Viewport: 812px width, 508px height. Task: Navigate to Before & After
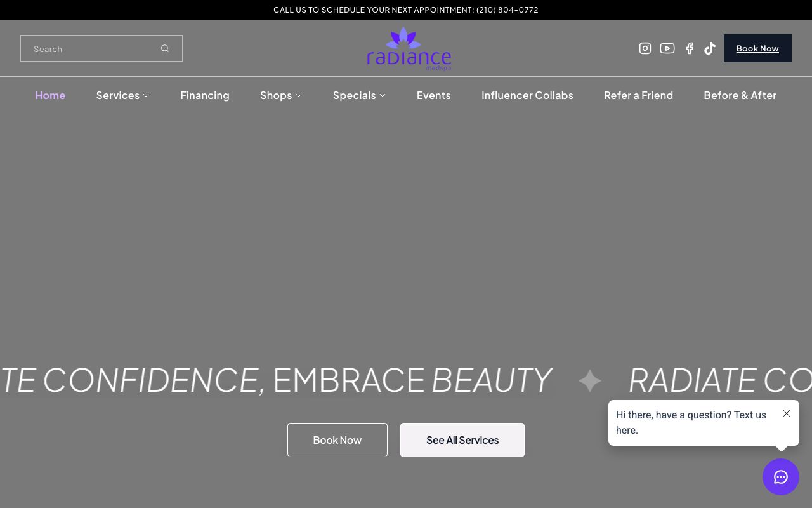(x=740, y=95)
